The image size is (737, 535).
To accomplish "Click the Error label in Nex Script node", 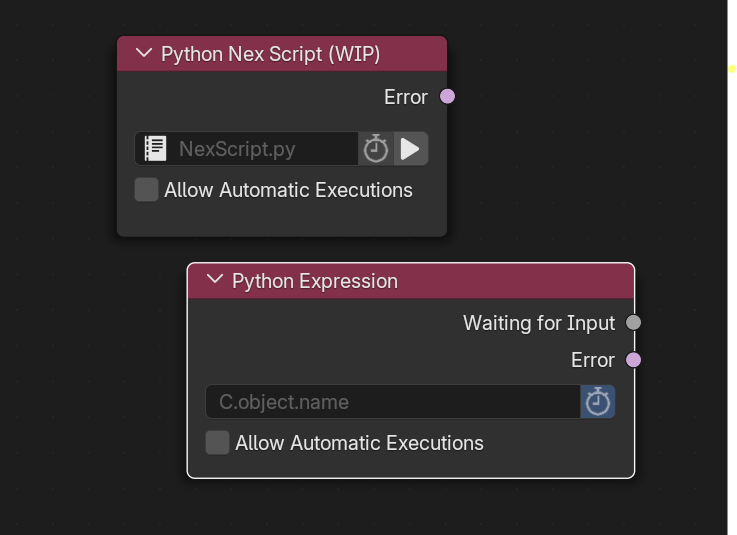I will [406, 97].
